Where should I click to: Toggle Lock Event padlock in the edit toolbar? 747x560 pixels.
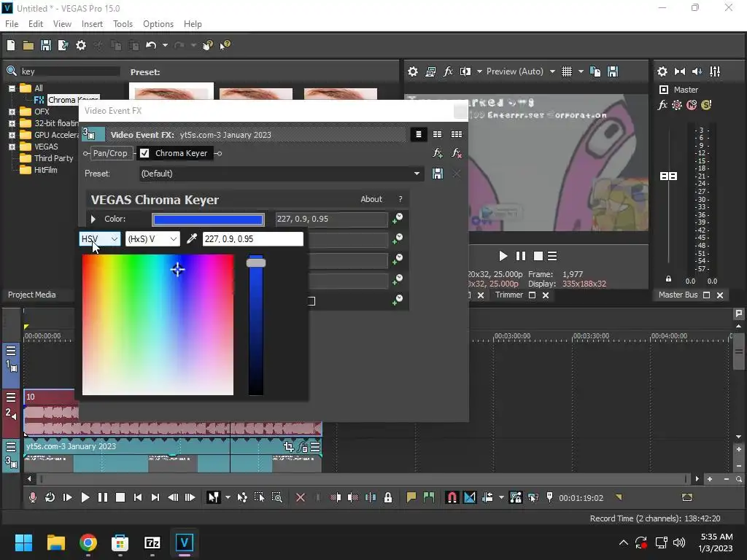[x=388, y=497]
